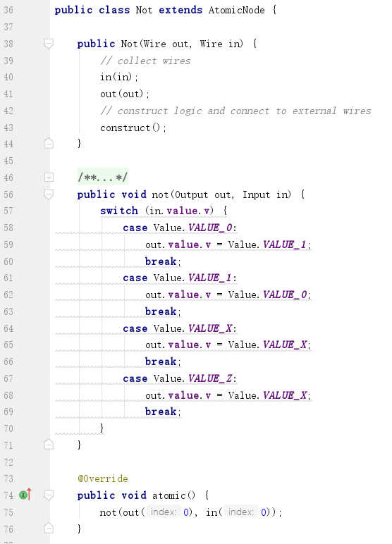Click the construct() call on line 43
Image resolution: width=392 pixels, height=544 pixels.
133,128
